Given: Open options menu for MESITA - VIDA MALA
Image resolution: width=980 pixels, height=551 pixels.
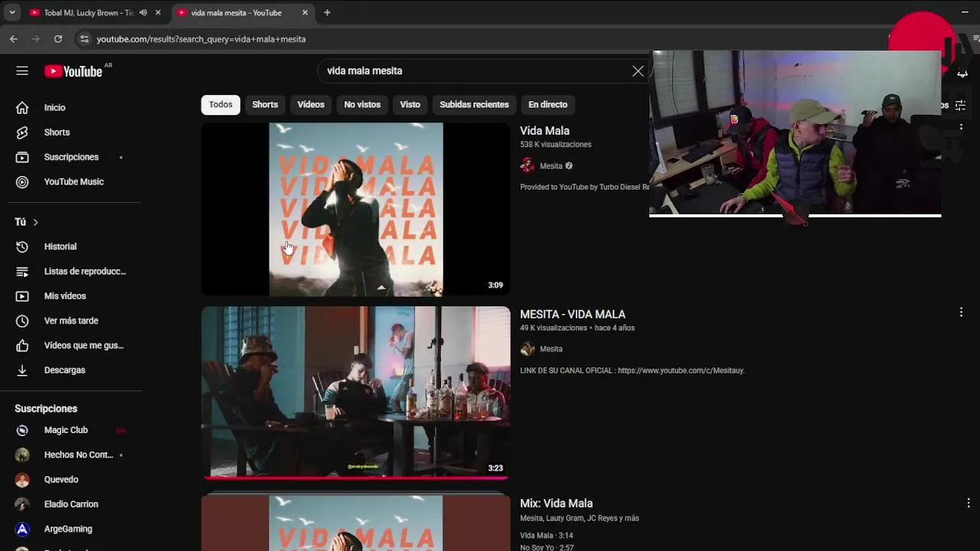Looking at the screenshot, I should (x=961, y=312).
